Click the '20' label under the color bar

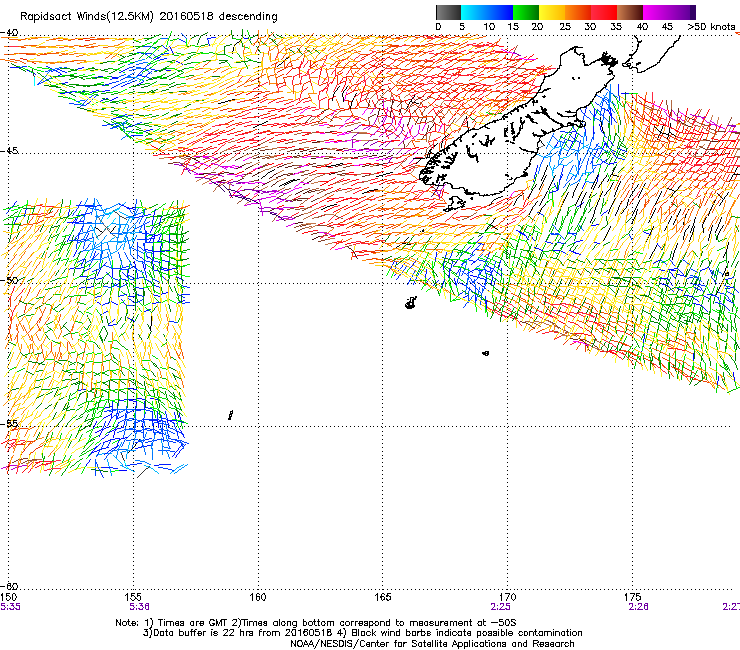click(537, 27)
